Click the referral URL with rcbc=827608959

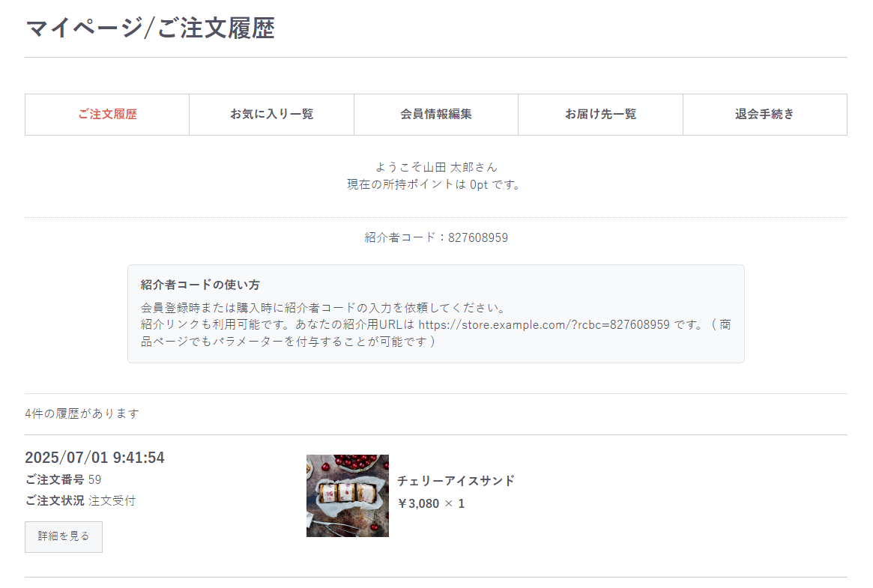pos(543,325)
